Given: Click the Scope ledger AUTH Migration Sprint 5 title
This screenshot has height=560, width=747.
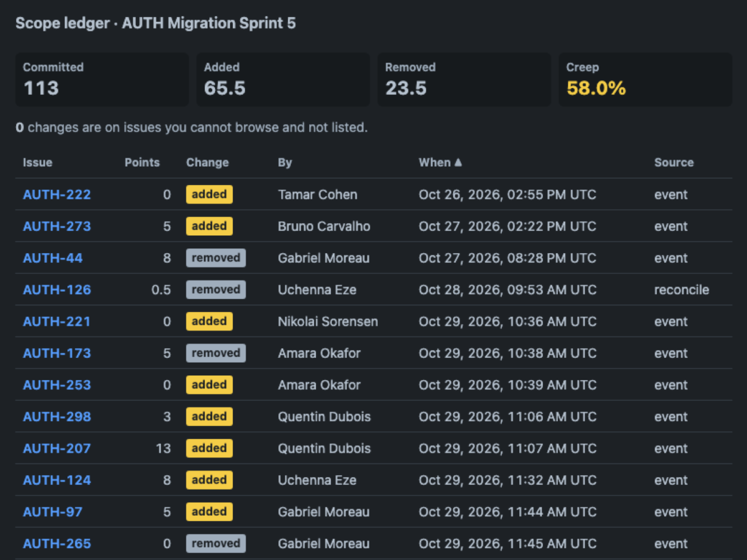Looking at the screenshot, I should click(156, 24).
